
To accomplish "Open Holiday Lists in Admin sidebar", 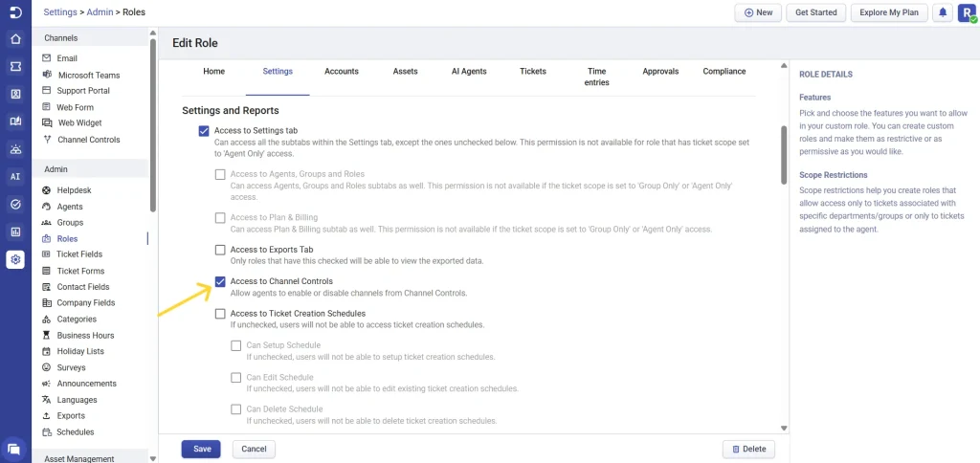I will 80,351.
